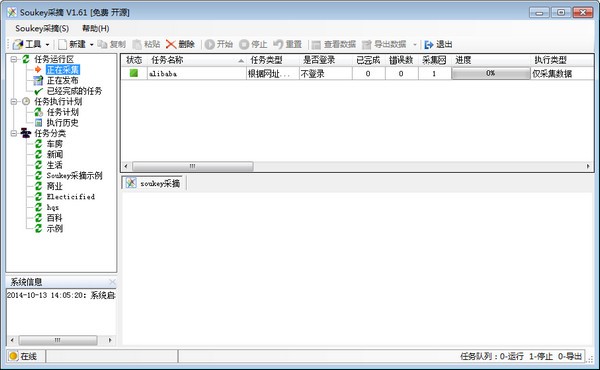The image size is (600, 370).
Task: Select the 车房 category
Action: point(54,144)
